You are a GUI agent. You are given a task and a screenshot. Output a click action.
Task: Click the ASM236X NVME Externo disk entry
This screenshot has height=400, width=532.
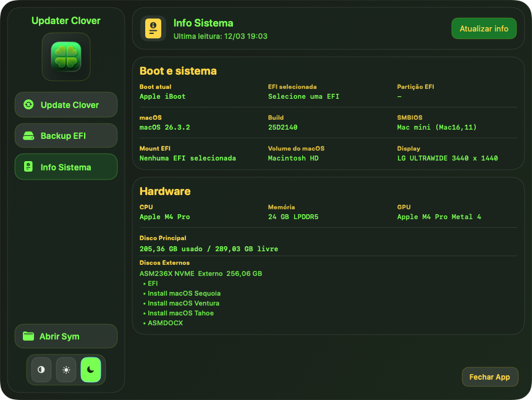[201, 273]
